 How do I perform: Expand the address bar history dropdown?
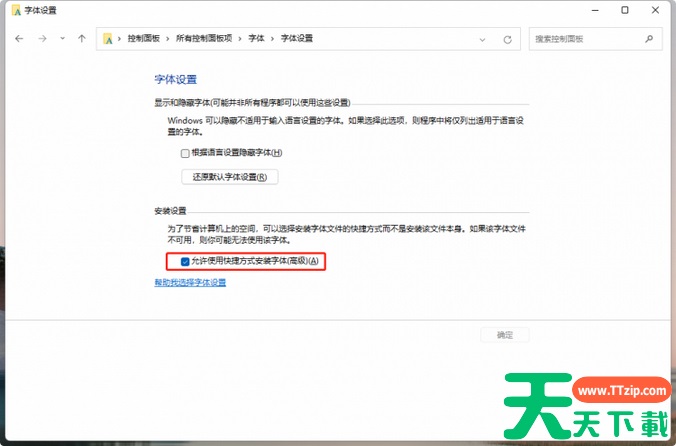(x=483, y=39)
